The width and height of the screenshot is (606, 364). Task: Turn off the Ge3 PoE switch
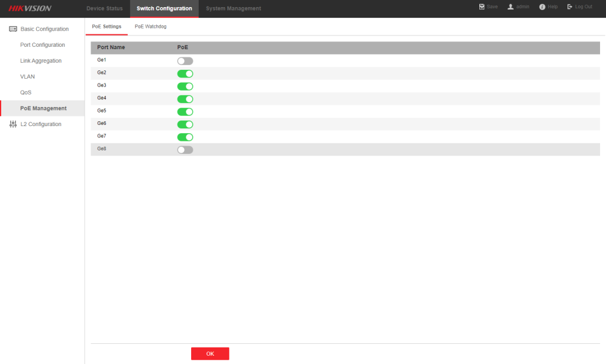185,86
